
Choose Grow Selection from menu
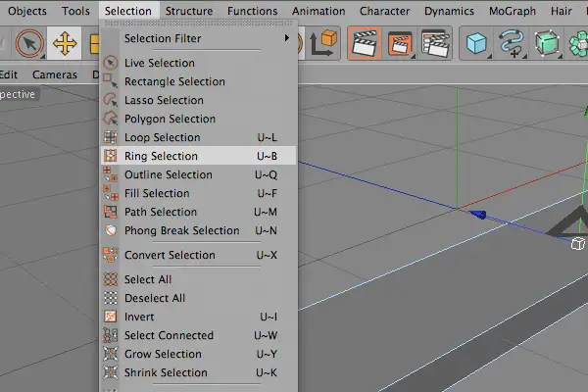coord(199,354)
